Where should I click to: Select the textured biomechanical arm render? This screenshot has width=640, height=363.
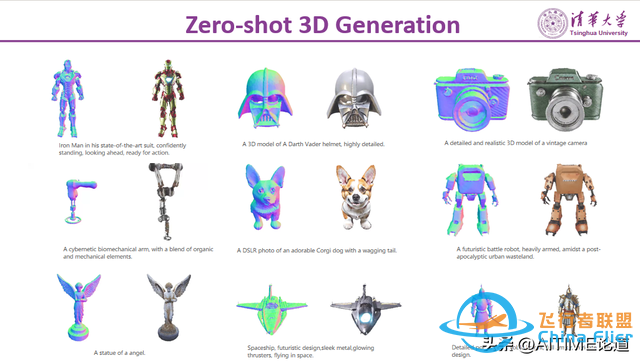(165, 201)
